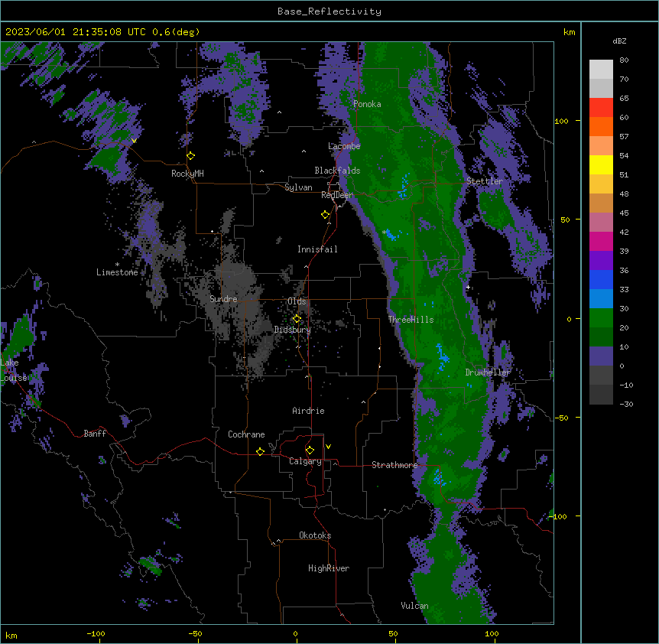Click the Drumheller city label
The height and width of the screenshot is (644, 659).
coord(488,372)
